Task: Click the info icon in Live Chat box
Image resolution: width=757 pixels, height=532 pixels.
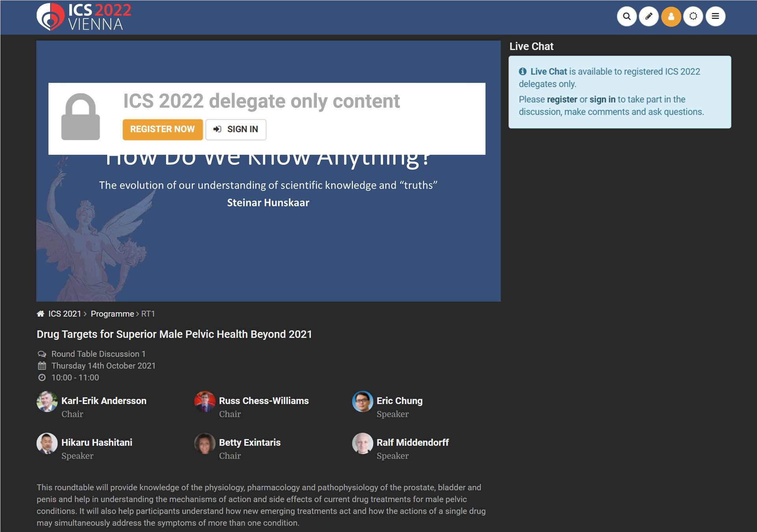Action: click(523, 72)
